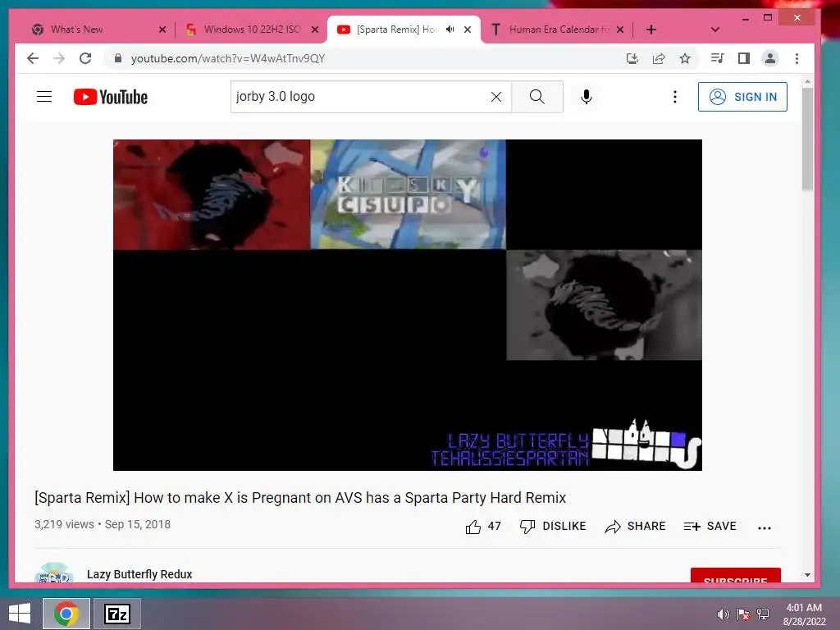Click the magnifier search button

pyautogui.click(x=536, y=97)
